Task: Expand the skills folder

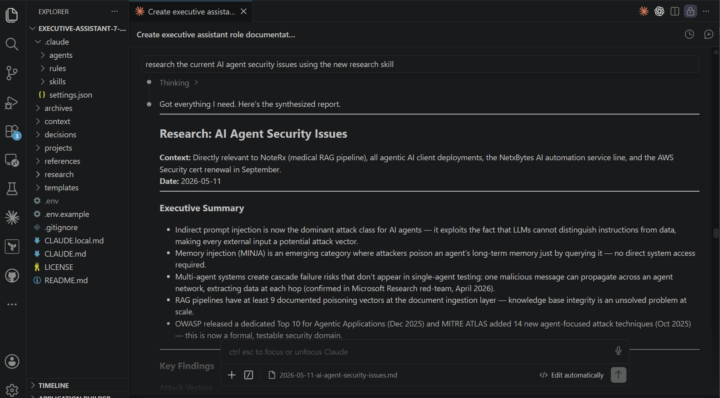Action: click(x=77, y=82)
